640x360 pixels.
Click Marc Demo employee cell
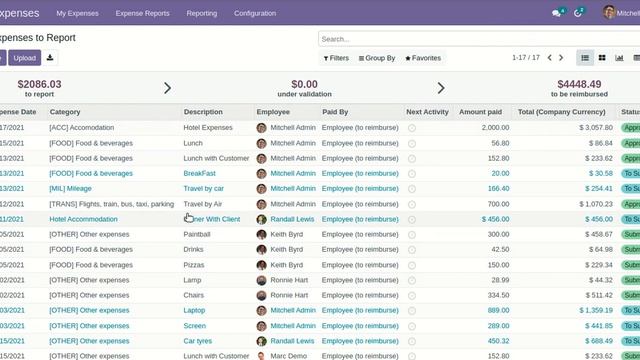tap(288, 356)
